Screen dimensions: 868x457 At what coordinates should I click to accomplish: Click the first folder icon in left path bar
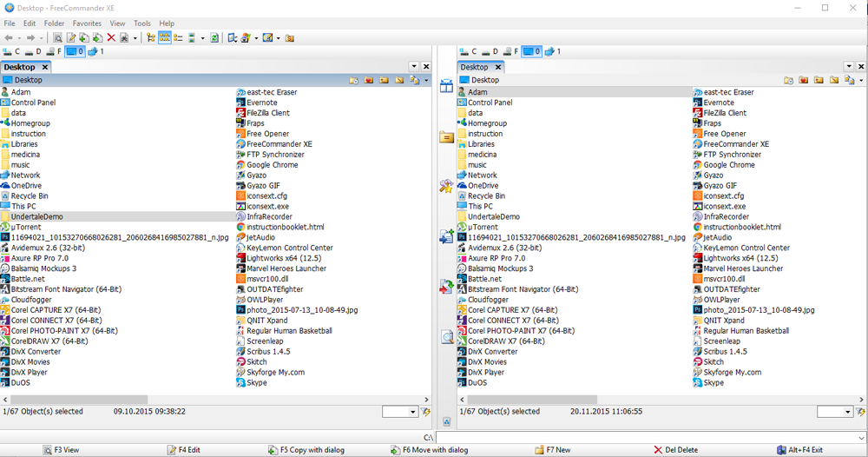click(354, 80)
